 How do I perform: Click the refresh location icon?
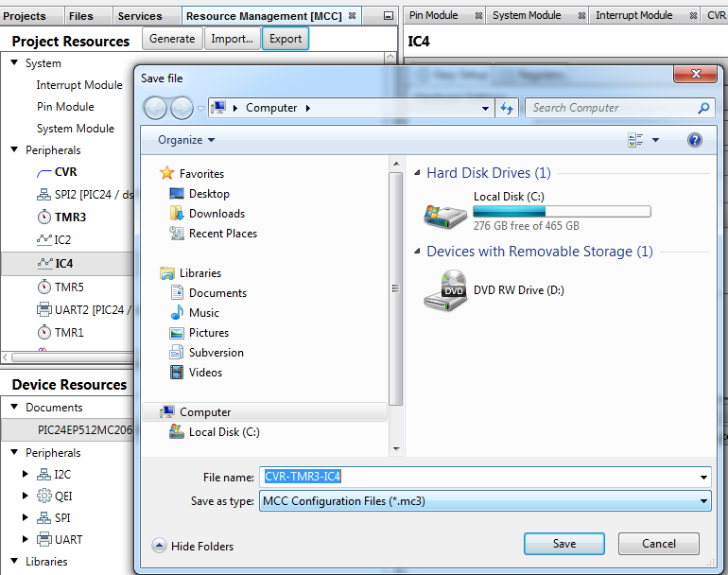click(x=506, y=108)
